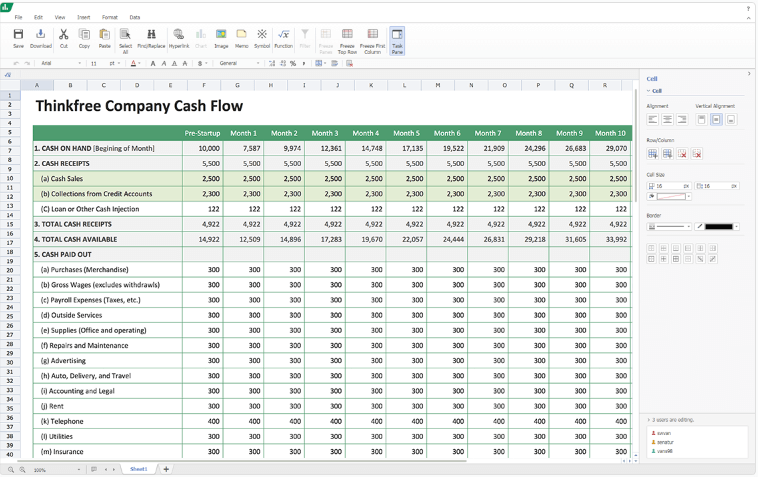This screenshot has height=477, width=758.
Task: Click the Paste clipboard icon
Action: pyautogui.click(x=104, y=34)
